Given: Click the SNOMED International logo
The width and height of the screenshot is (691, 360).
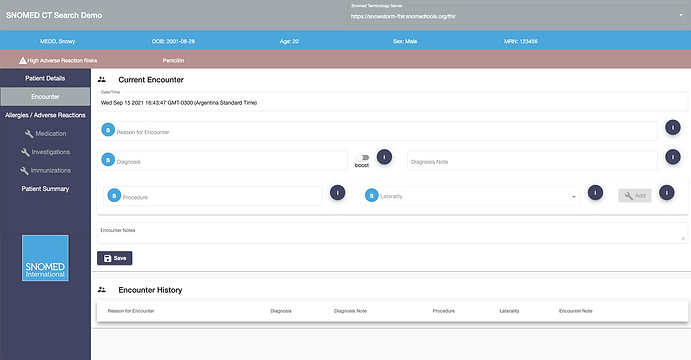Looking at the screenshot, I should (x=45, y=258).
